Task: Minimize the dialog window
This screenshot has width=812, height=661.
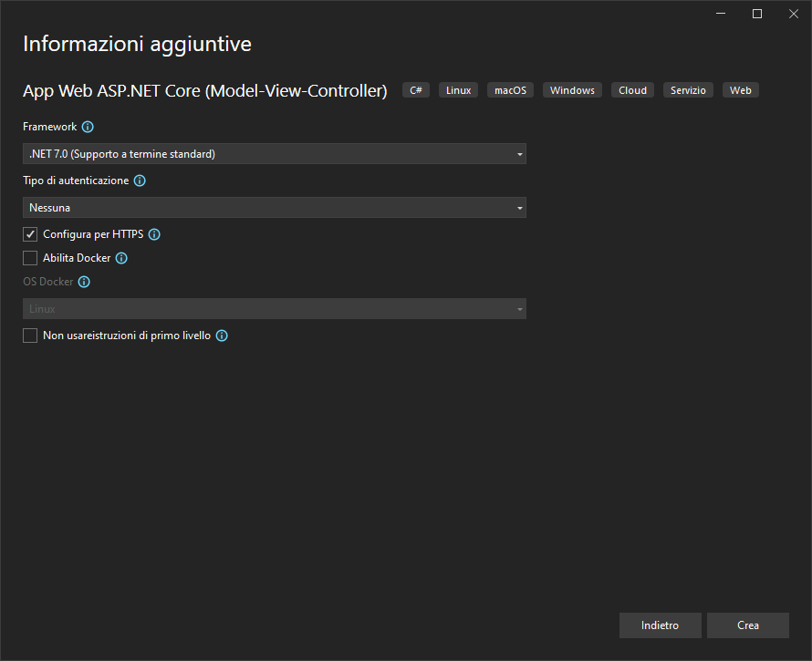Action: tap(721, 14)
